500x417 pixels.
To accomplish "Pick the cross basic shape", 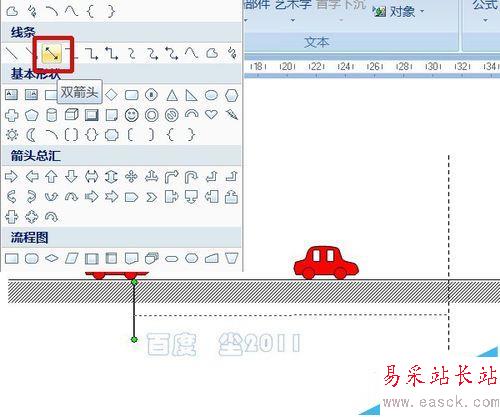I will coord(12,115).
